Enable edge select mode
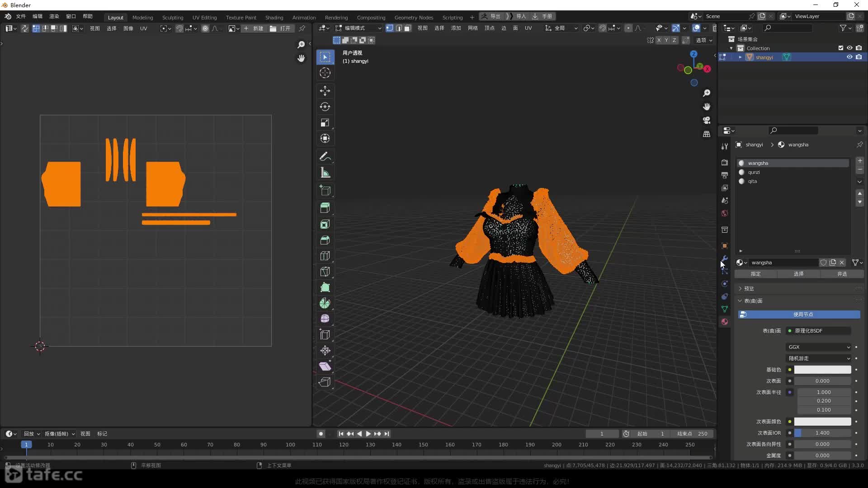Viewport: 868px width, 488px height. point(399,28)
